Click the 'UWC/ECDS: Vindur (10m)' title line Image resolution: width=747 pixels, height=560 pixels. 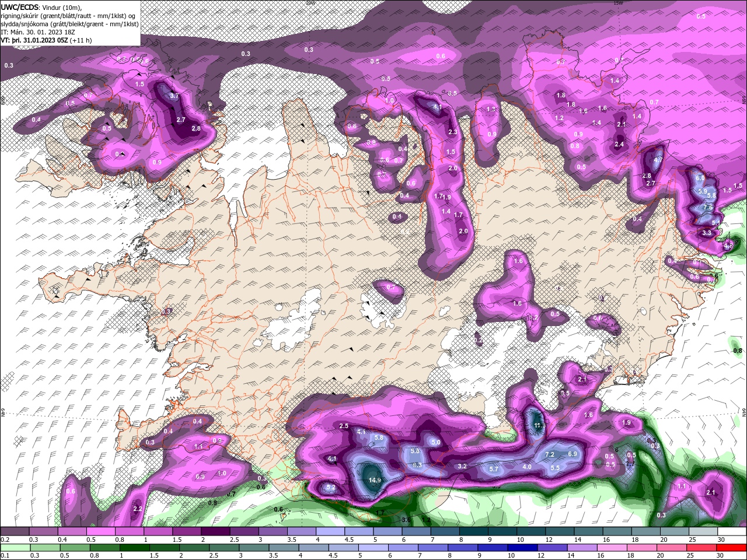click(42, 6)
